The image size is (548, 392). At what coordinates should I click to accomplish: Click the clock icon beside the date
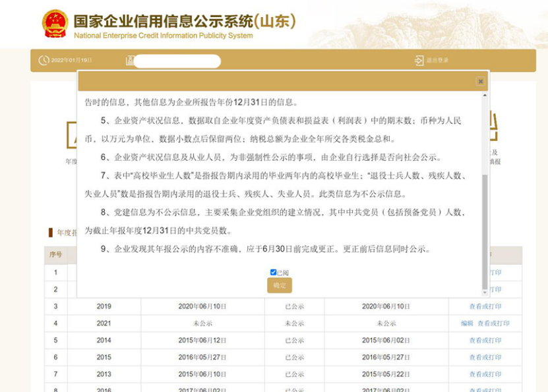pyautogui.click(x=44, y=61)
